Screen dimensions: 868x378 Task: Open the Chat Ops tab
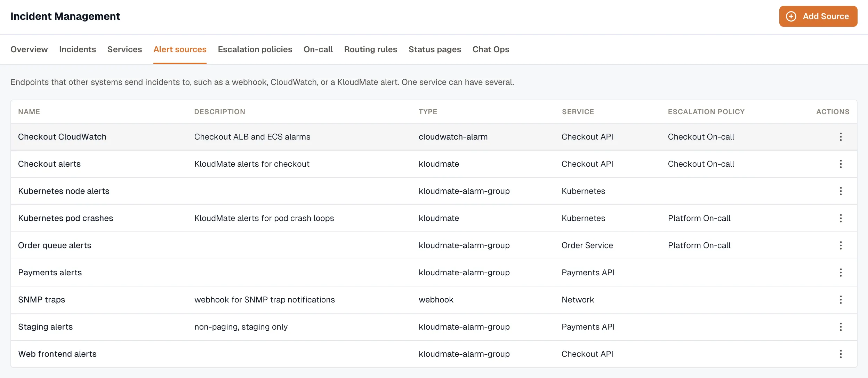click(491, 49)
